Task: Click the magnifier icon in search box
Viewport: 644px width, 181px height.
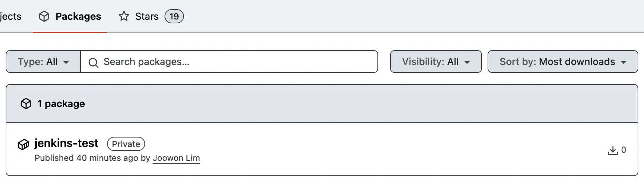Action: click(93, 63)
